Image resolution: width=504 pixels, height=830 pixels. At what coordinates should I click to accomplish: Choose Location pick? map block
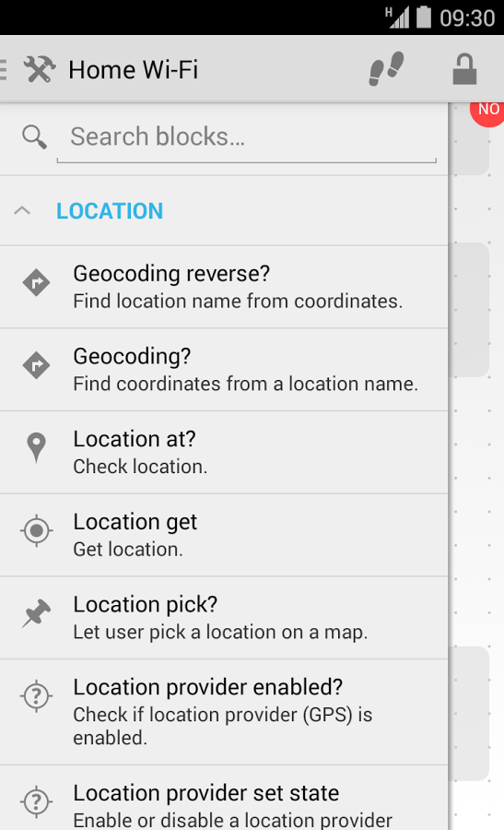(224, 618)
